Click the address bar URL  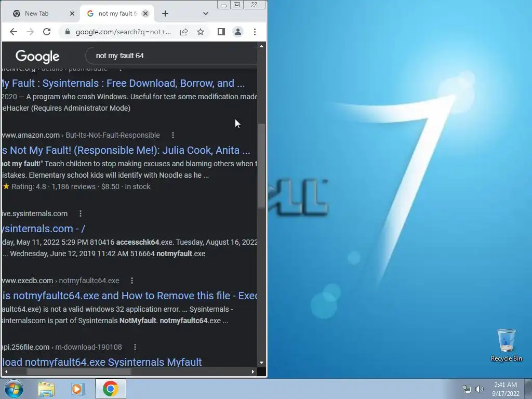123,32
